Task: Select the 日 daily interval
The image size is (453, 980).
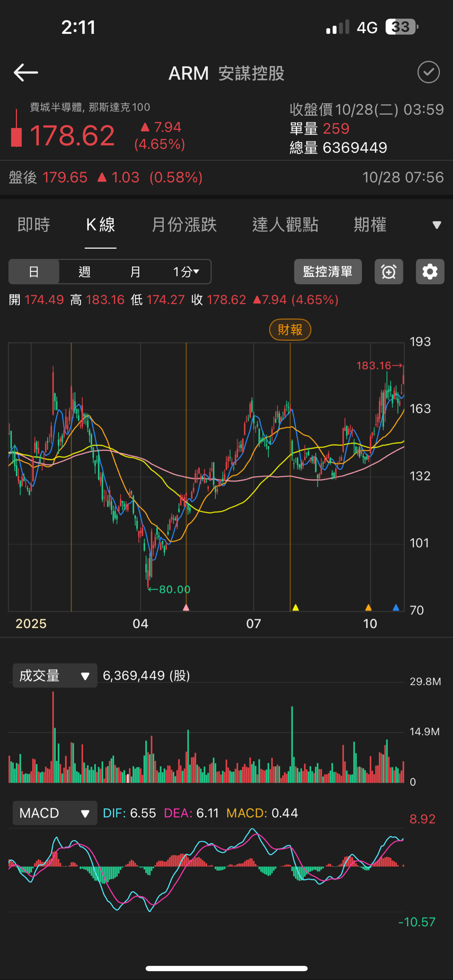Action: pos(34,272)
